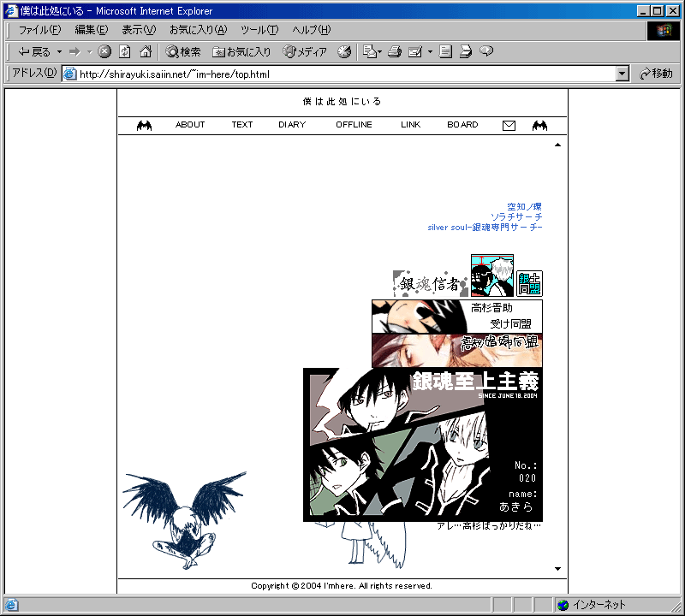Open the Forward history dropdown arrow
This screenshot has height=616, width=685.
coord(90,52)
